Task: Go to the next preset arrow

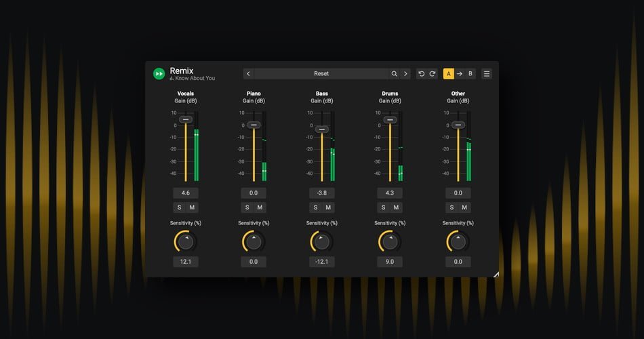Action: click(405, 74)
